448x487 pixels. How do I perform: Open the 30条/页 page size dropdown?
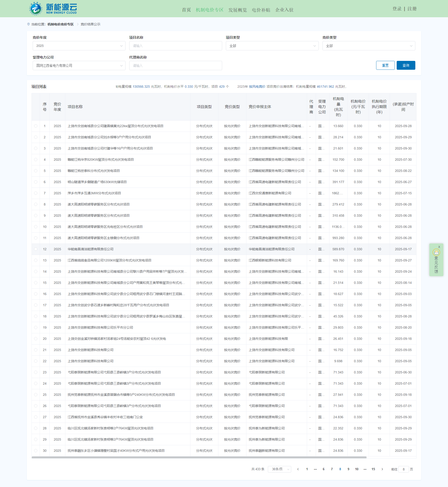point(279,469)
